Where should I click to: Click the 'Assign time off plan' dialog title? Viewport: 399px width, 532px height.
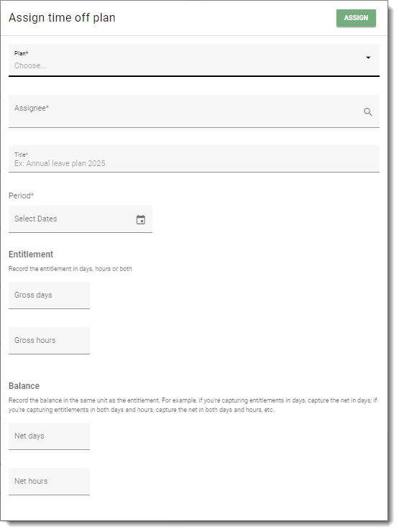[x=63, y=18]
